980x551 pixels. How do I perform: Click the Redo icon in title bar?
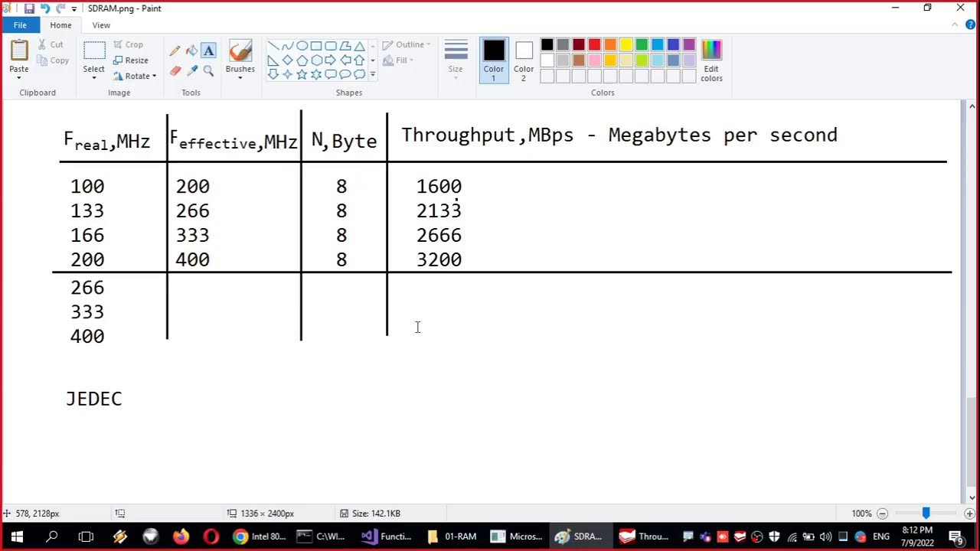click(60, 8)
